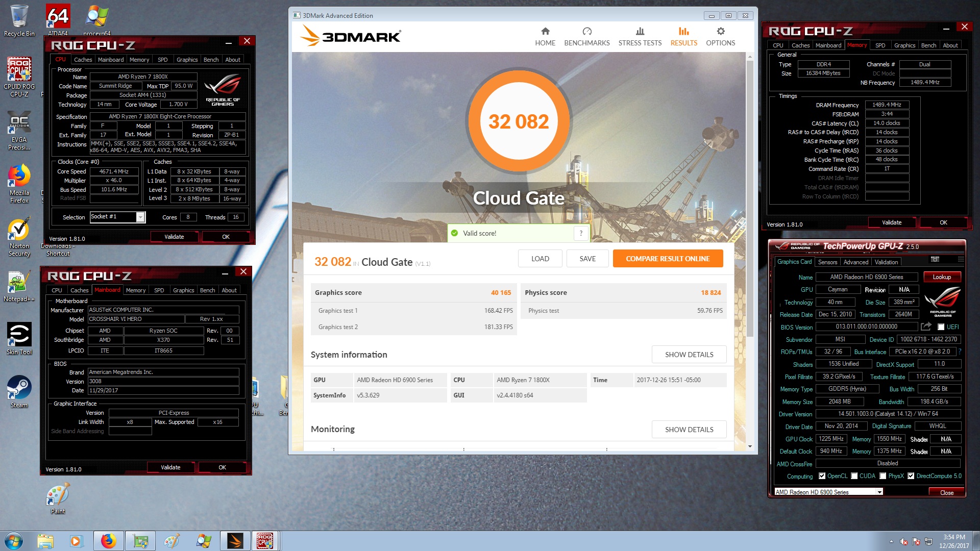Screen dimensions: 980x551
Task: Open CPUID ROG CPU-Z desktop shortcut
Action: (19, 77)
